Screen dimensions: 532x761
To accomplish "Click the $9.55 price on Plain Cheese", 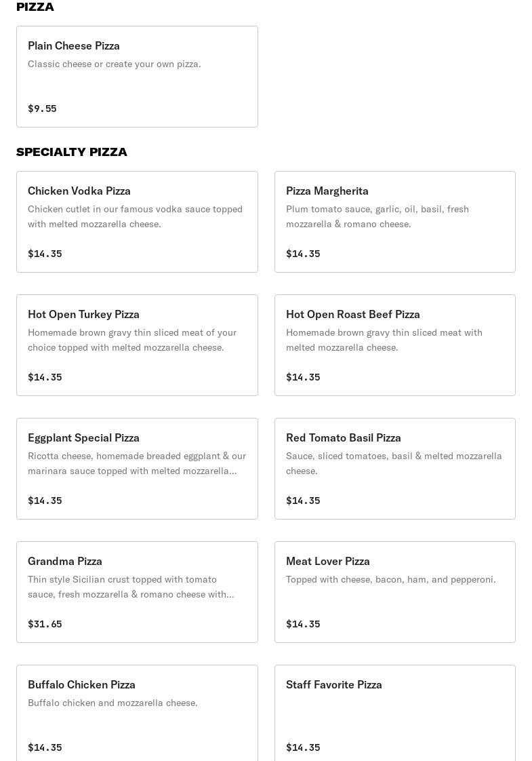I will click(42, 109).
